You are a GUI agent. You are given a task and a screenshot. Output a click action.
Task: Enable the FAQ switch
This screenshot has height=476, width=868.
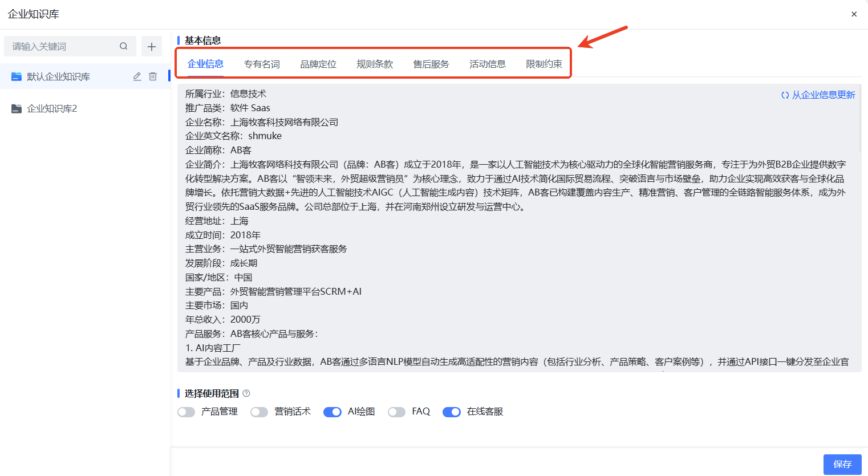click(x=396, y=412)
